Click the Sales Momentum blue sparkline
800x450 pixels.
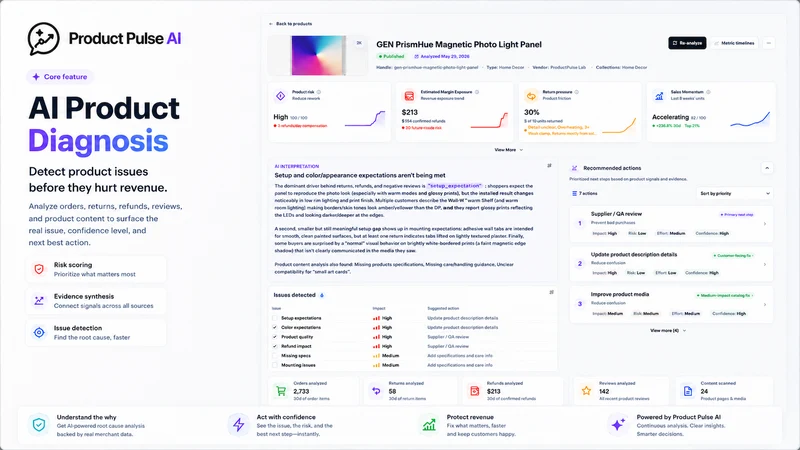tap(750, 119)
